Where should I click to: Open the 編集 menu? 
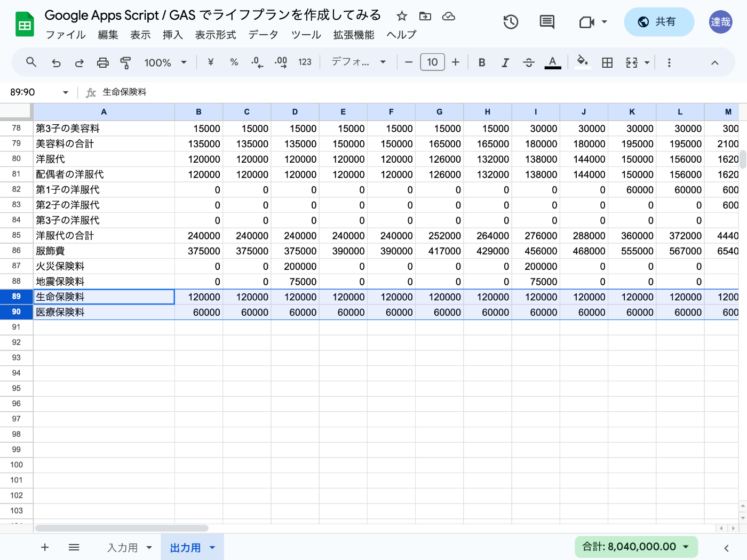[x=108, y=35]
